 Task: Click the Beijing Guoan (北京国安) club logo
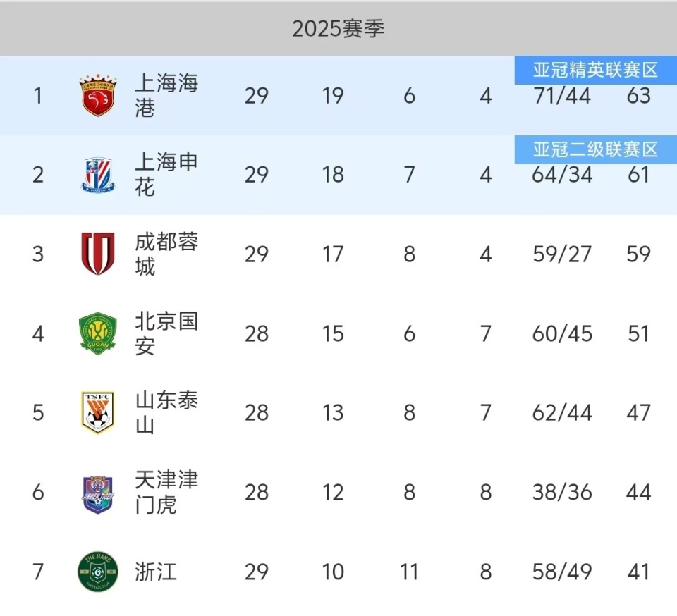tap(98, 333)
